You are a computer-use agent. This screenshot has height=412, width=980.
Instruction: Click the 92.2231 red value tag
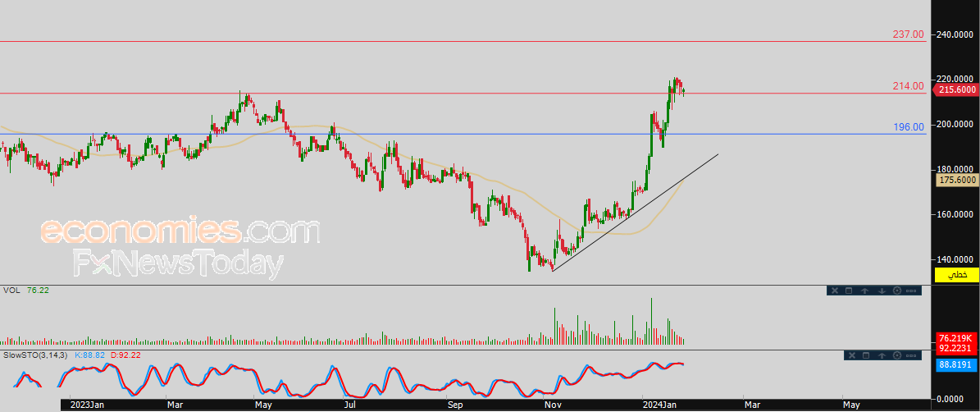click(x=957, y=348)
